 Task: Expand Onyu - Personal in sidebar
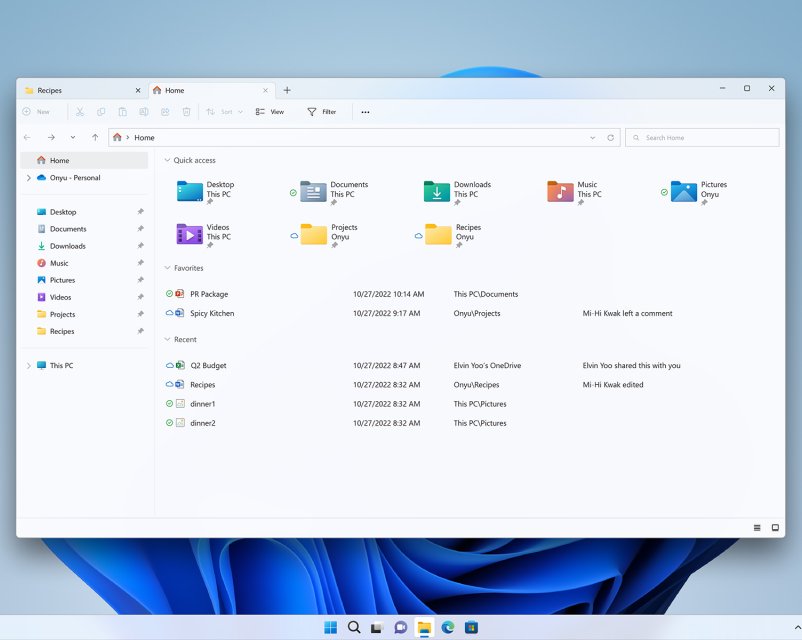pos(29,178)
